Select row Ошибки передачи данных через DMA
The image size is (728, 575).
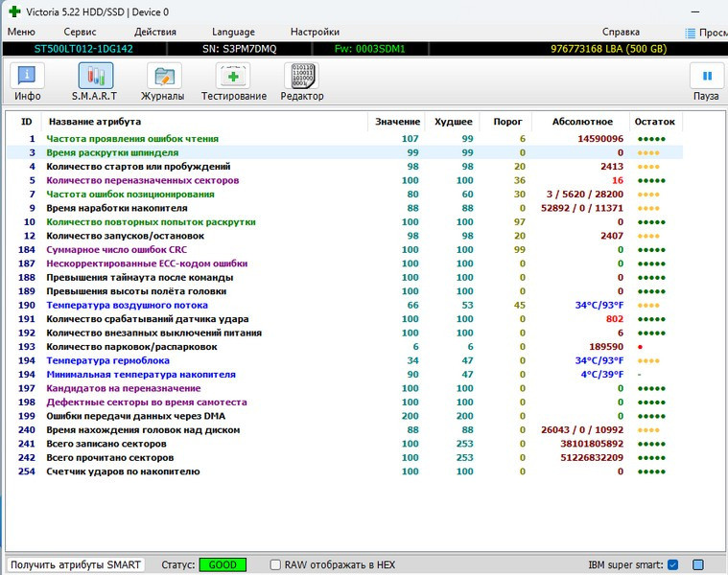point(344,416)
